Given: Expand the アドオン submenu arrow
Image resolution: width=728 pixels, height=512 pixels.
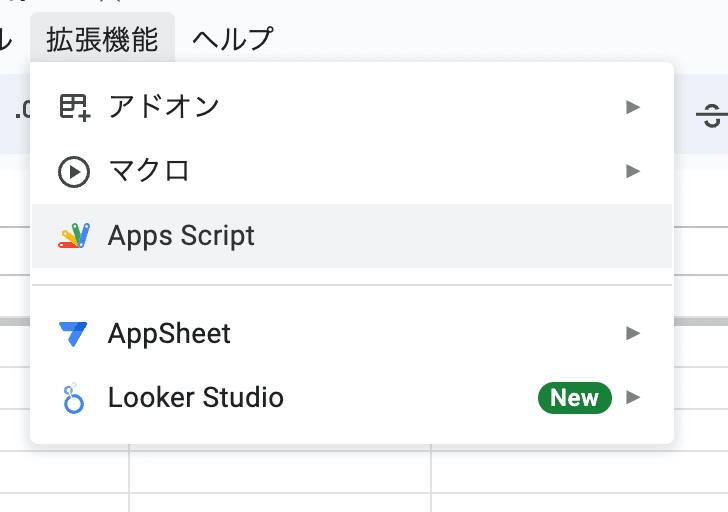Looking at the screenshot, I should (x=633, y=107).
